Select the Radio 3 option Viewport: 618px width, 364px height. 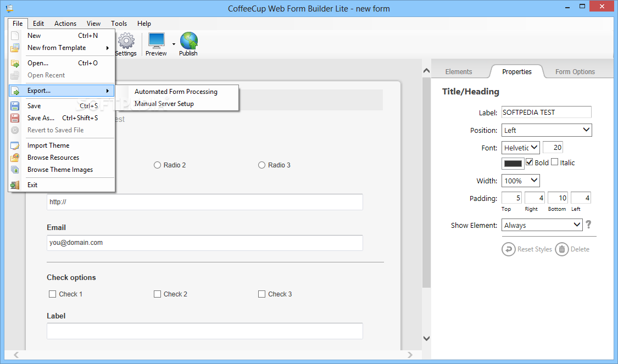(261, 165)
